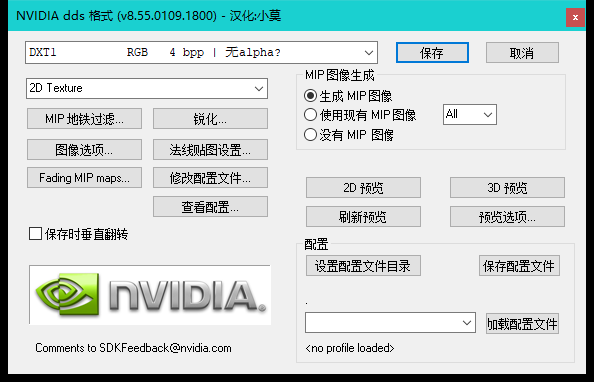Click the 保存配置文件 button
The width and height of the screenshot is (594, 382).
(x=519, y=266)
